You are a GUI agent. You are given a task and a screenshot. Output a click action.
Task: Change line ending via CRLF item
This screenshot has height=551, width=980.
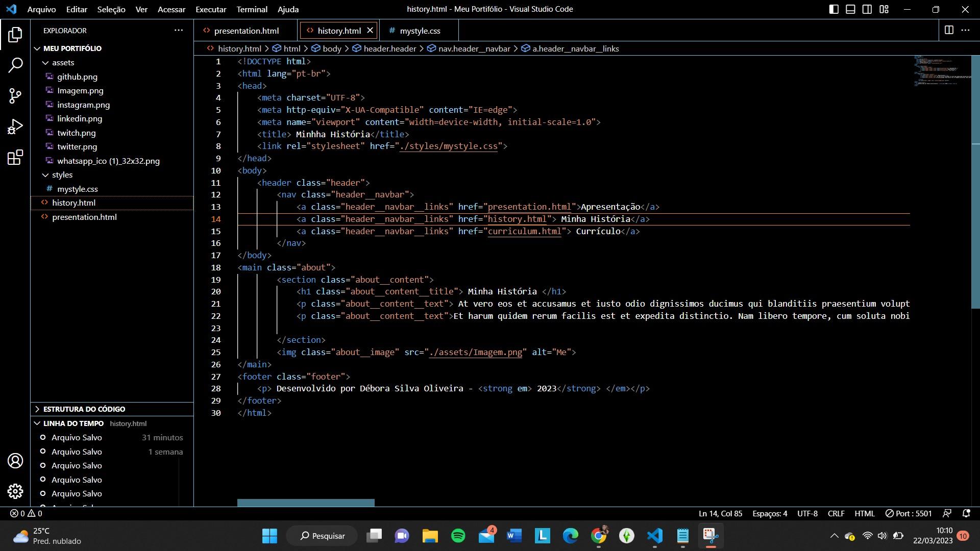point(836,514)
